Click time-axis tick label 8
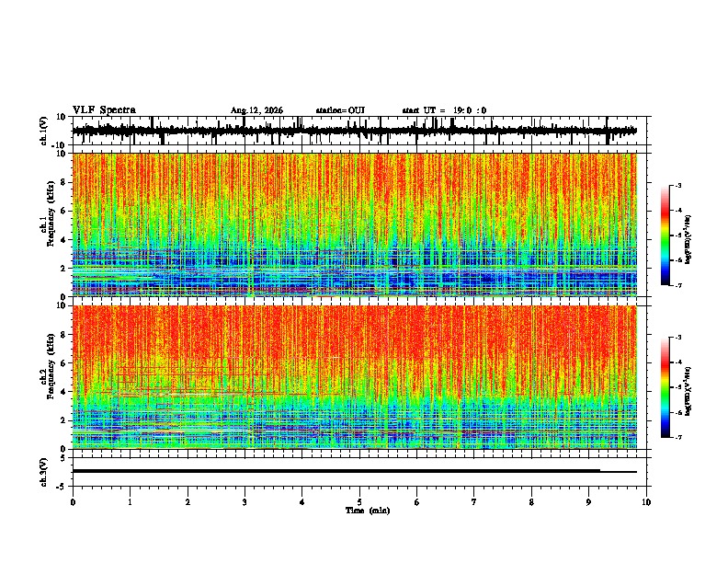728x563 pixels. [531, 502]
